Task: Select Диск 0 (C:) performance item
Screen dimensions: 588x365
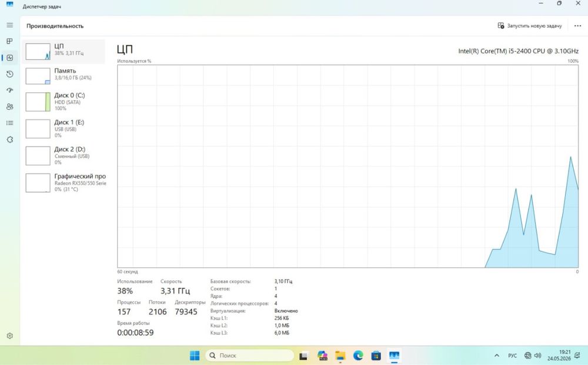Action: click(x=63, y=102)
